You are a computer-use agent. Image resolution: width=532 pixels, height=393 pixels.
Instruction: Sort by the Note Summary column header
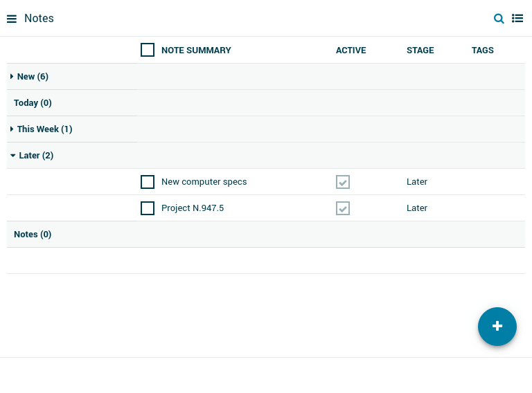[x=196, y=51]
